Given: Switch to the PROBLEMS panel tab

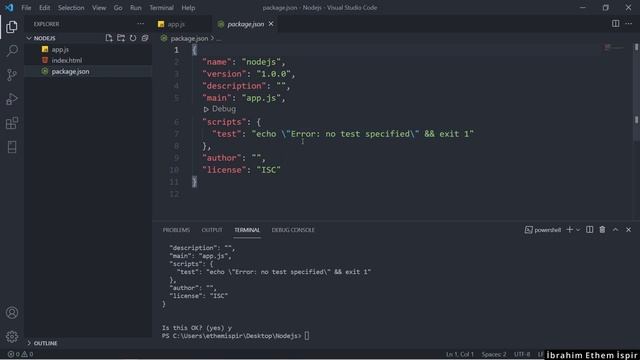Looking at the screenshot, I should click(176, 230).
